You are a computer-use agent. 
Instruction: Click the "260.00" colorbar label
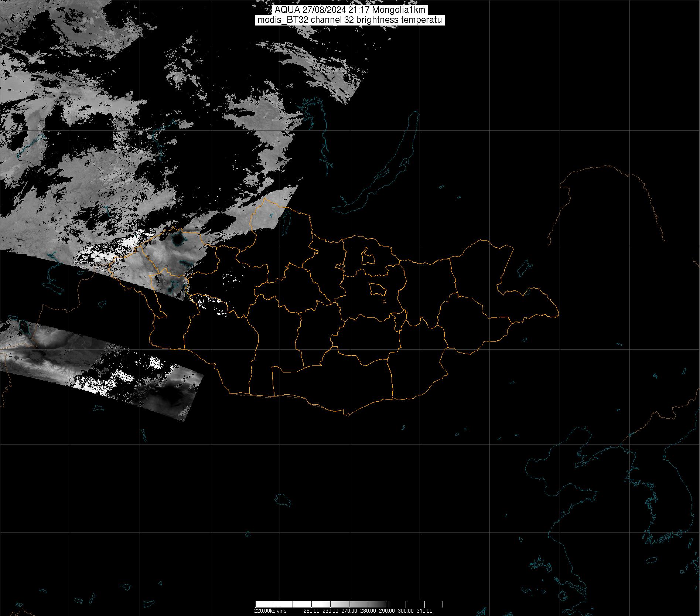point(330,611)
